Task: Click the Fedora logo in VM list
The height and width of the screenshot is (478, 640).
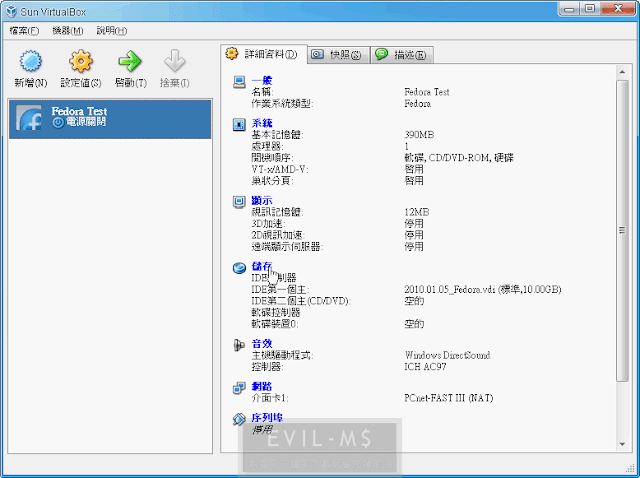Action: 29,118
